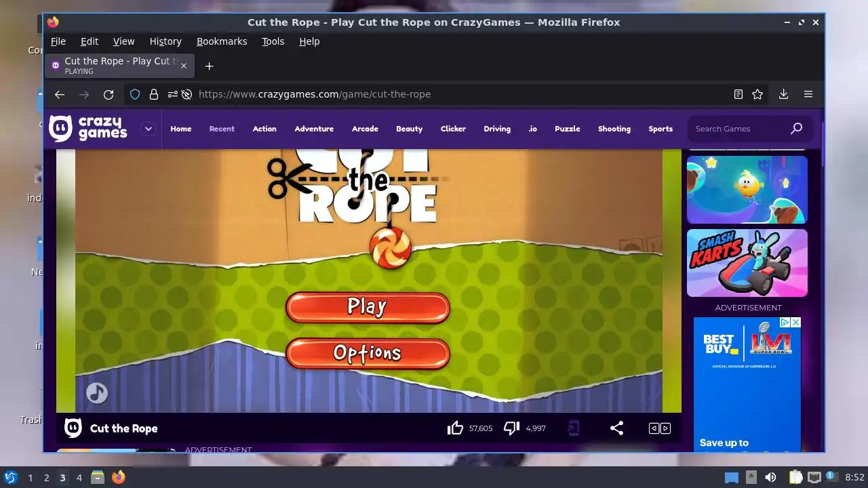Open the CrazyGames logo homepage
The image size is (868, 488).
(88, 128)
